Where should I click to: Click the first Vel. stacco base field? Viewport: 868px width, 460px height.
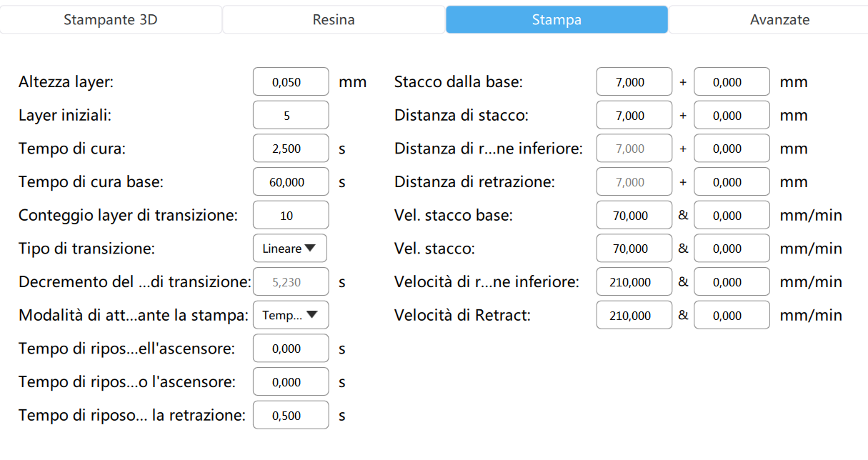[634, 215]
